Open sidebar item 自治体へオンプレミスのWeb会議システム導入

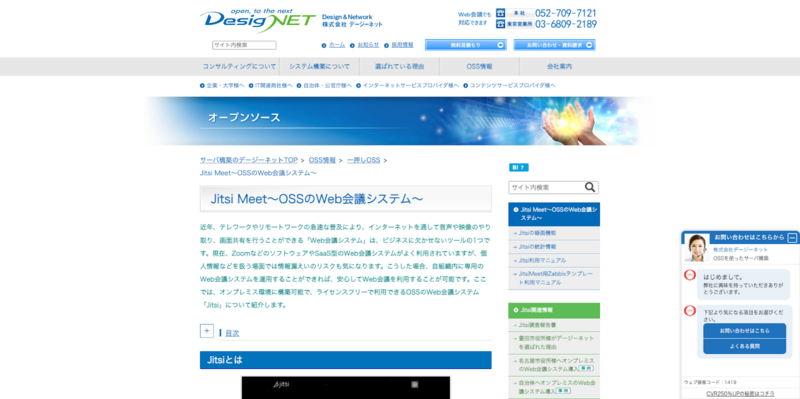[554, 387]
